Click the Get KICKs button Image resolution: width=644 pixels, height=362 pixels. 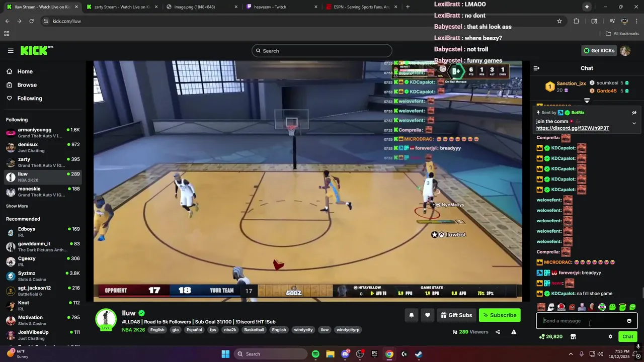tap(599, 51)
